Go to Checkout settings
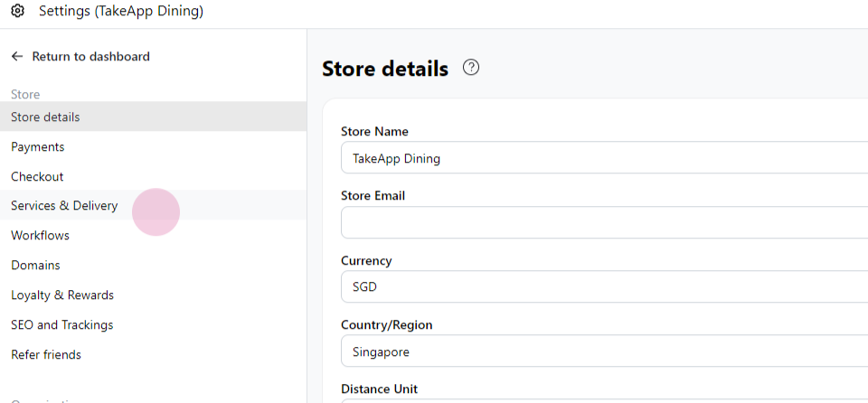The width and height of the screenshot is (868, 403). pyautogui.click(x=154, y=176)
